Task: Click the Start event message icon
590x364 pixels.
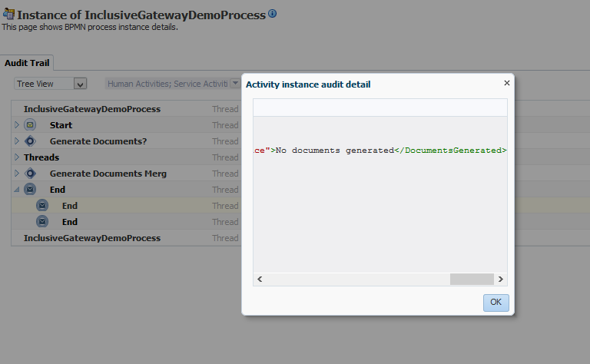Action: [30, 125]
